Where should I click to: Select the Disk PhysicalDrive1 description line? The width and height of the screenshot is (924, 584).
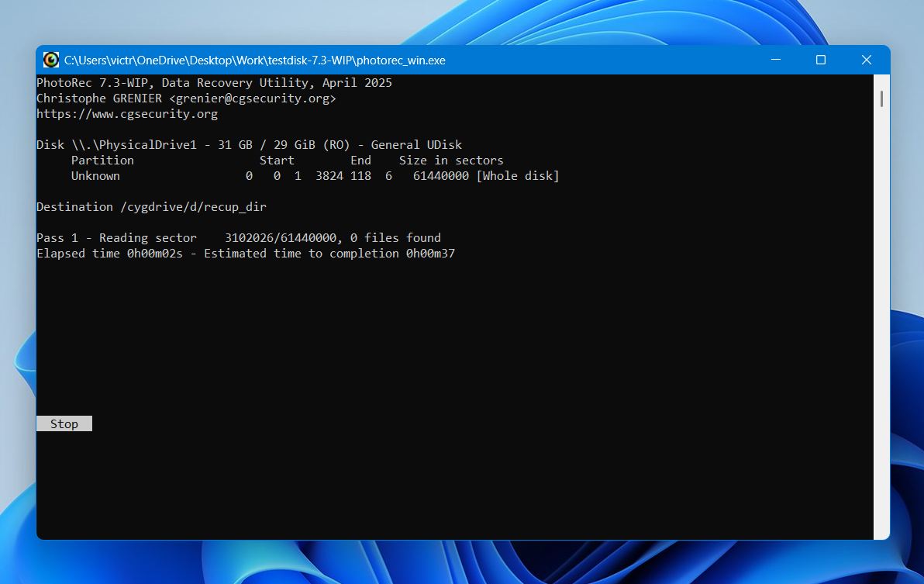[248, 144]
